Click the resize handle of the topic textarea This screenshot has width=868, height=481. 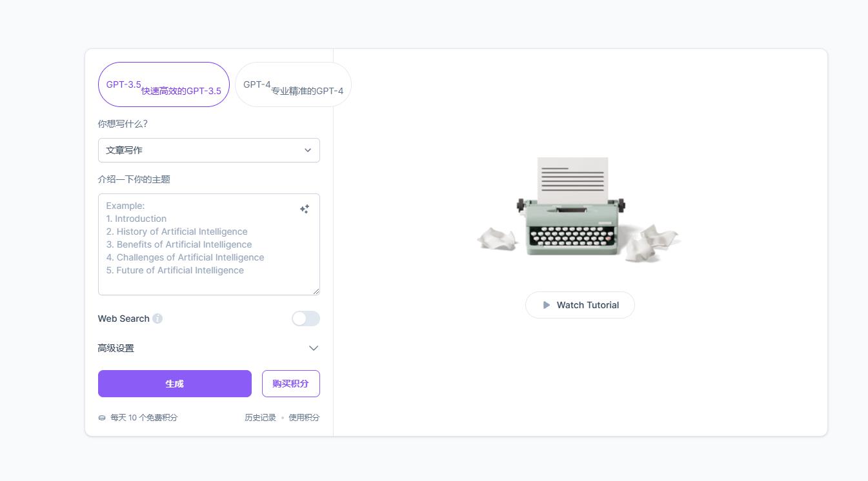click(316, 291)
